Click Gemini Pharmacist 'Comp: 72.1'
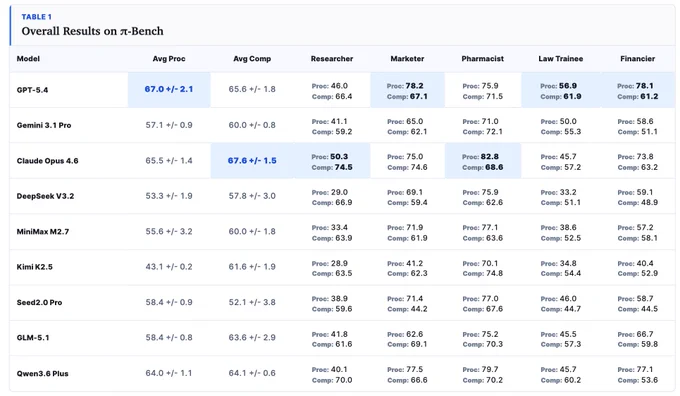680x396 pixels. pos(483,131)
